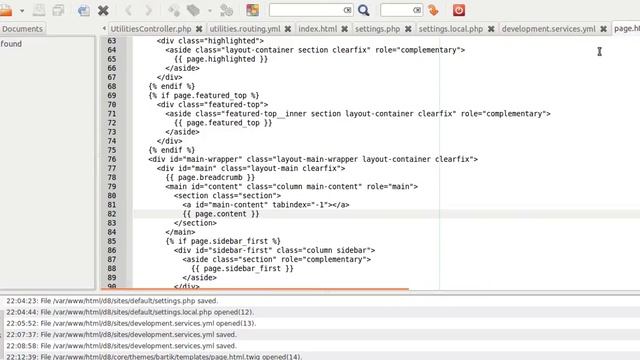The height and width of the screenshot is (360, 640).
Task: Click the Jump to line icon
Action: pos(433,10)
